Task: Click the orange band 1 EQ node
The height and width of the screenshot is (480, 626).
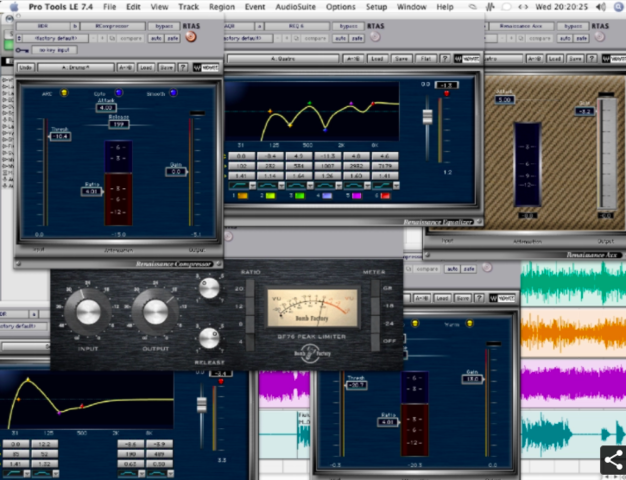Action: click(270, 111)
